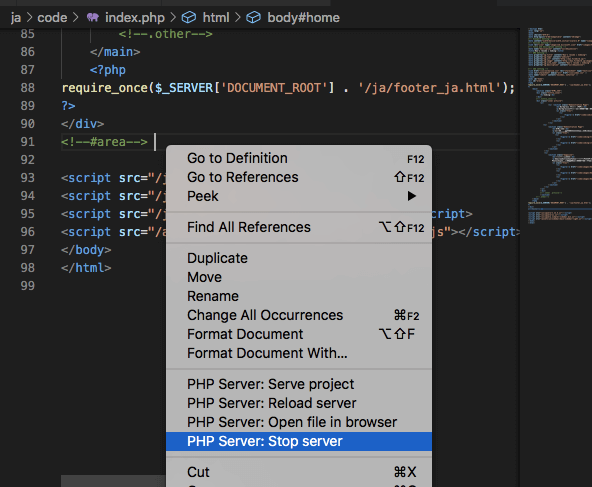
Task: Open the code folder breadcrumb
Action: coord(52,18)
